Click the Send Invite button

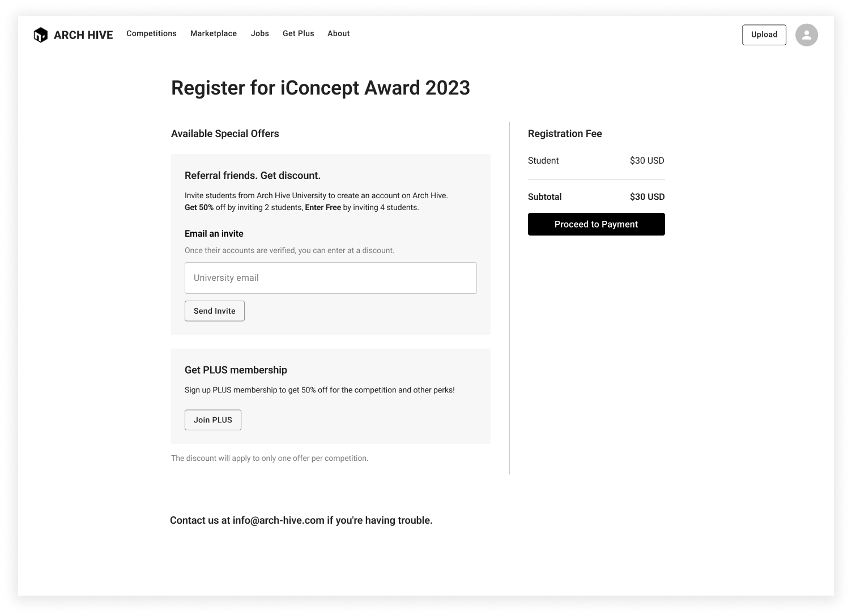tap(215, 311)
